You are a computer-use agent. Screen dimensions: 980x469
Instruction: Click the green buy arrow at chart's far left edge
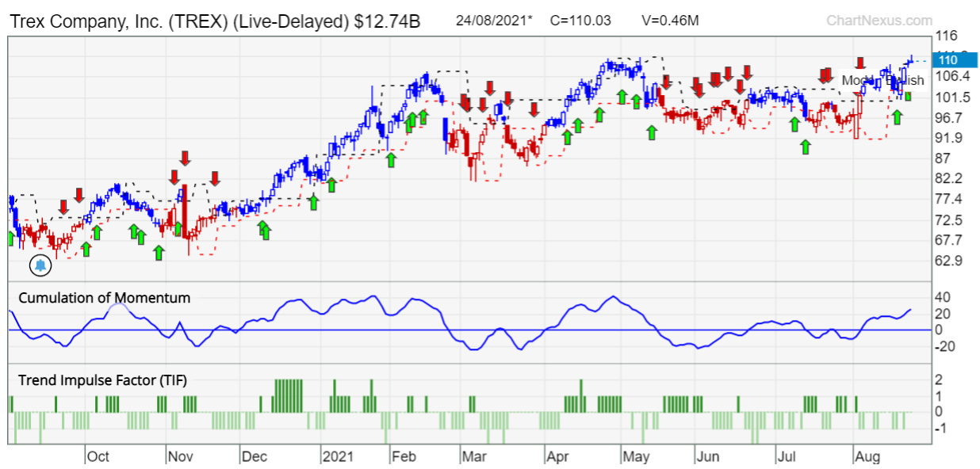pos(11,238)
